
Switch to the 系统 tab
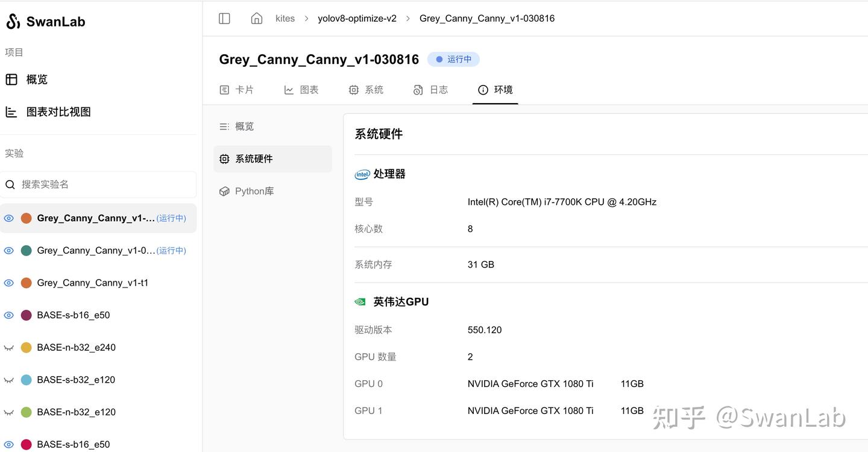coord(366,90)
